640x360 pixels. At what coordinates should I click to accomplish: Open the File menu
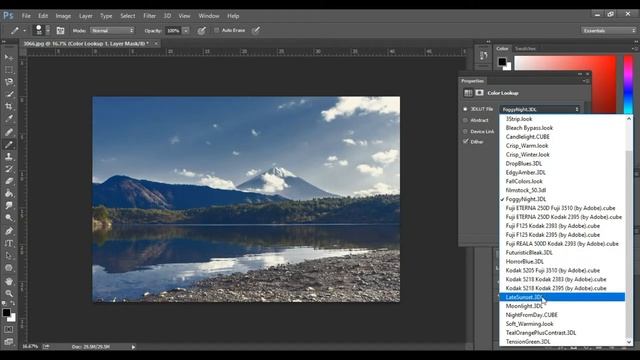[26, 16]
